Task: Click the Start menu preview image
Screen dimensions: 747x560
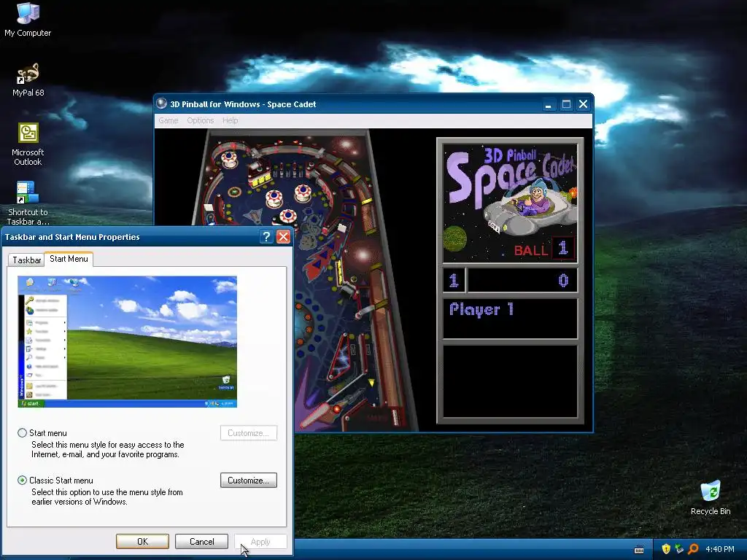Action: (x=127, y=341)
